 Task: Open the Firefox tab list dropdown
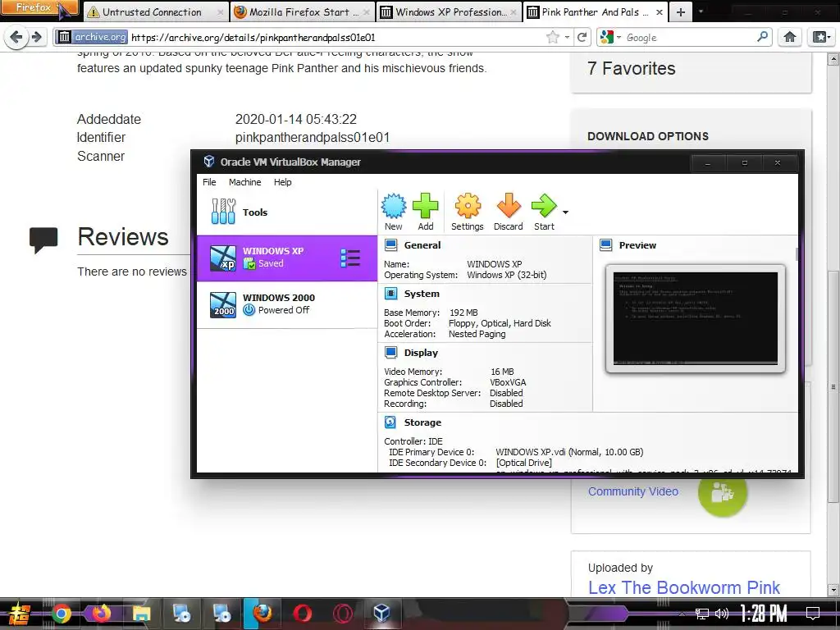(701, 11)
